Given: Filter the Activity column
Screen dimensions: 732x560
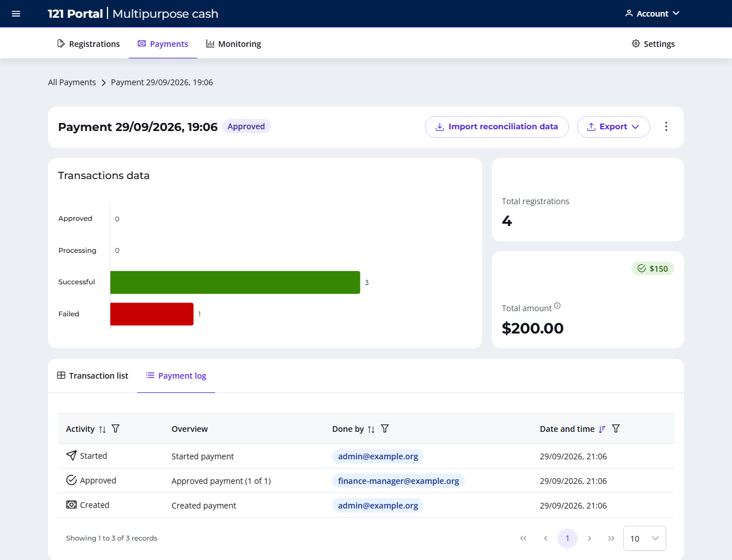Looking at the screenshot, I should [x=116, y=428].
